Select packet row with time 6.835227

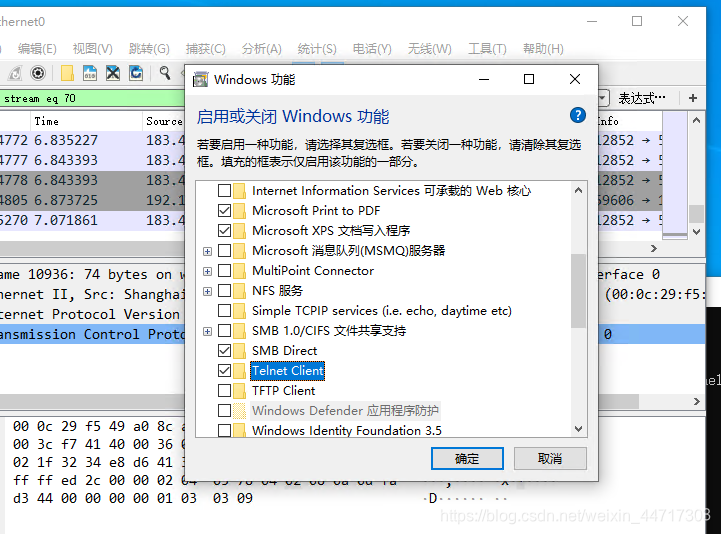92,140
